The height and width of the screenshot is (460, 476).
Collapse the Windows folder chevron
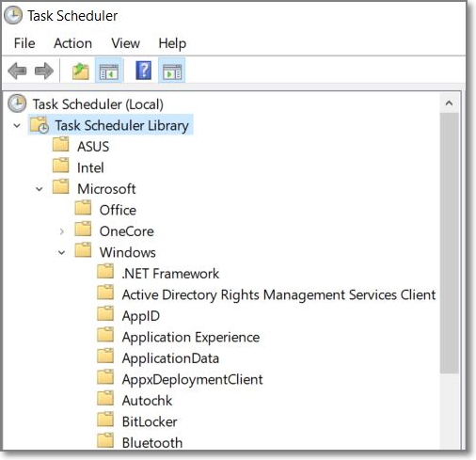click(x=62, y=253)
